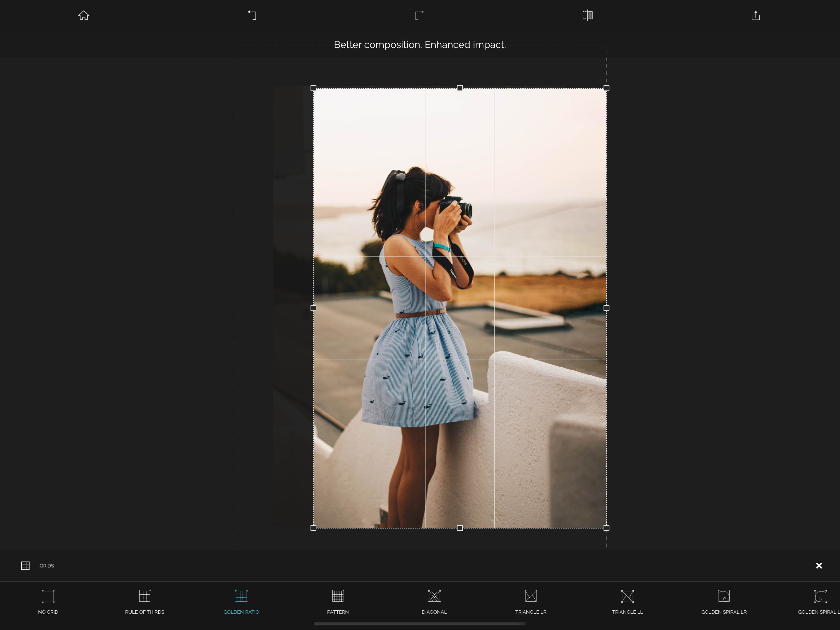Click the GRIDS label

click(x=47, y=566)
